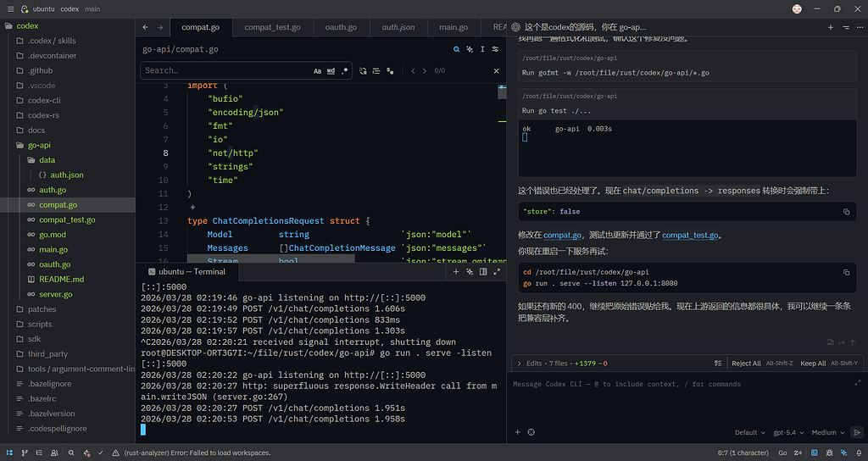Screen dimensions: 868x461
Task: Switch to compat_test.go tab
Action: [x=272, y=27]
